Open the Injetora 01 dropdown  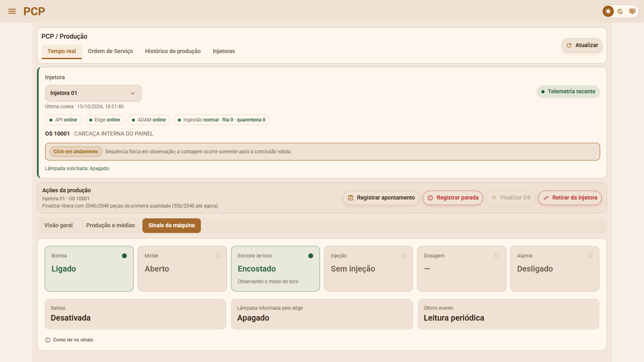93,93
